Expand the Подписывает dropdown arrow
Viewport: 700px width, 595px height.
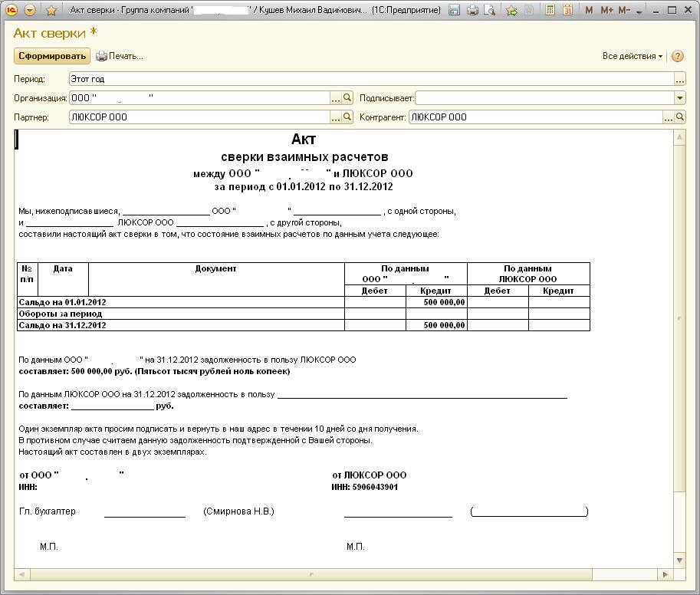click(x=679, y=98)
